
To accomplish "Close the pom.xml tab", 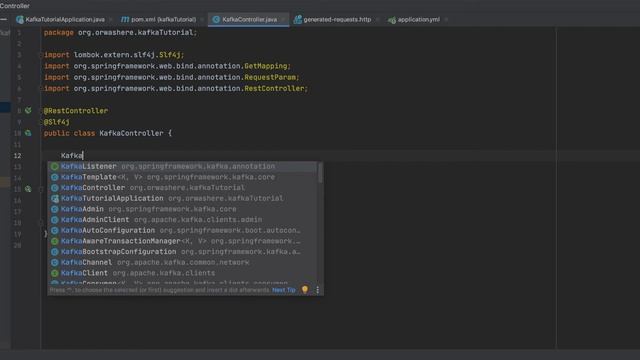I will coord(202,20).
